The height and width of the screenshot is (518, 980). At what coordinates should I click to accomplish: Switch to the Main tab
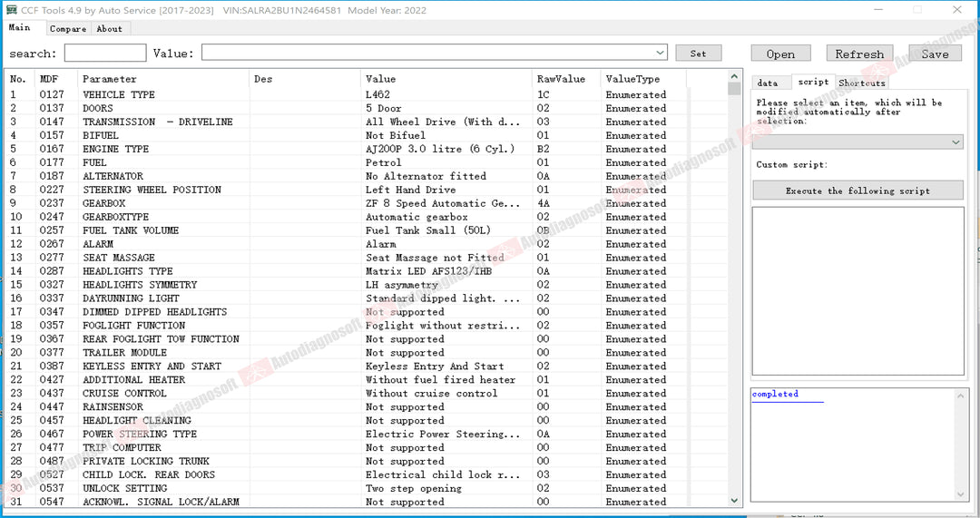[x=20, y=27]
